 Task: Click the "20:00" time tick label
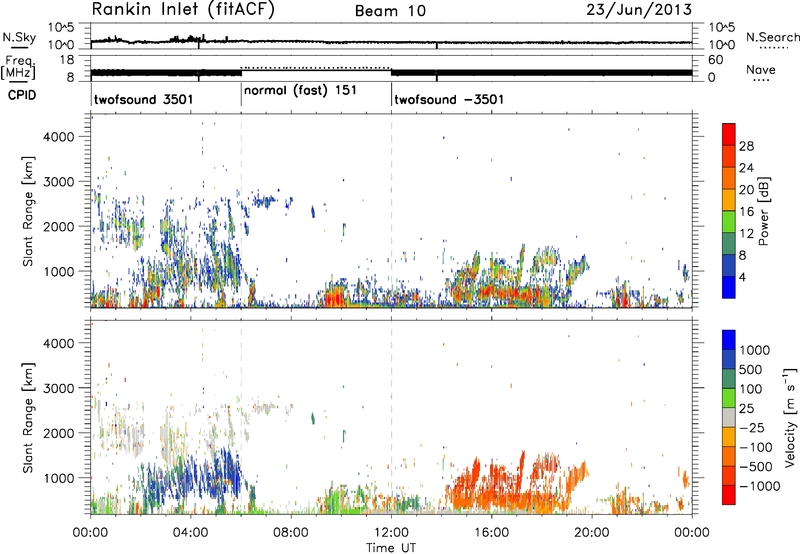[591, 533]
